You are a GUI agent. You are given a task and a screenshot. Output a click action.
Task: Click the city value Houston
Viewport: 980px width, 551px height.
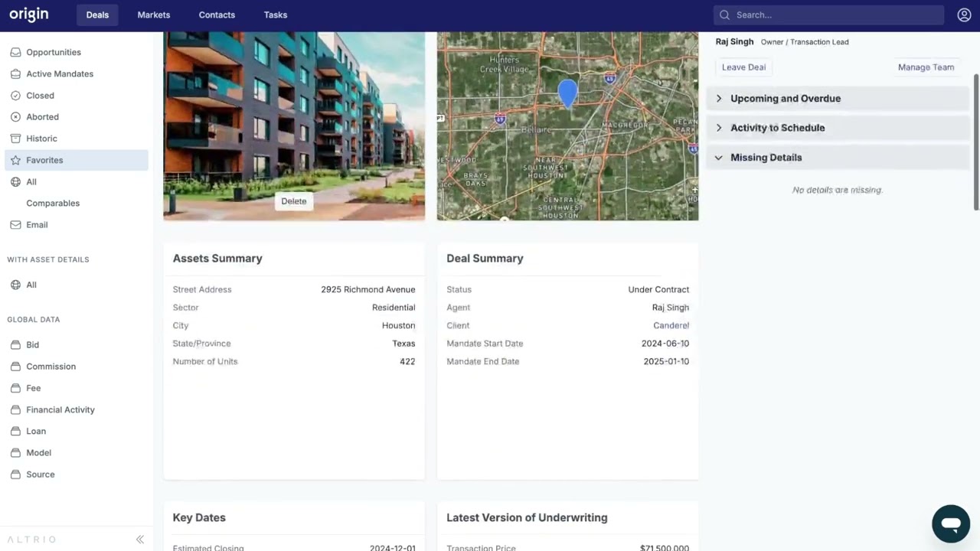399,325
